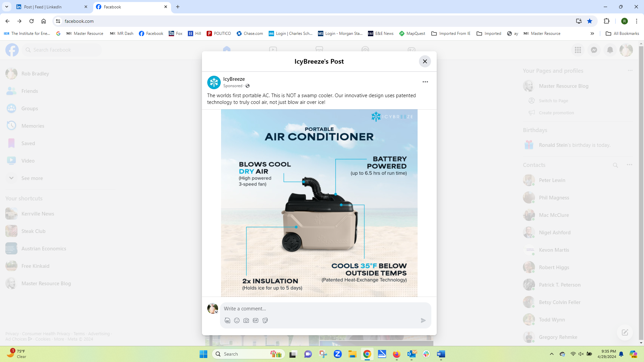Search contacts with the magnifier icon

[615, 165]
